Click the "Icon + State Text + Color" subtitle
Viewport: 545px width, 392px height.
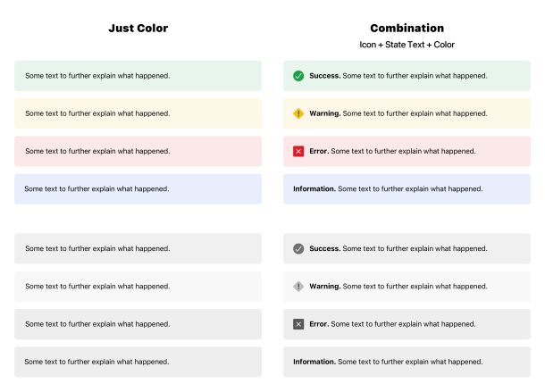pos(407,45)
